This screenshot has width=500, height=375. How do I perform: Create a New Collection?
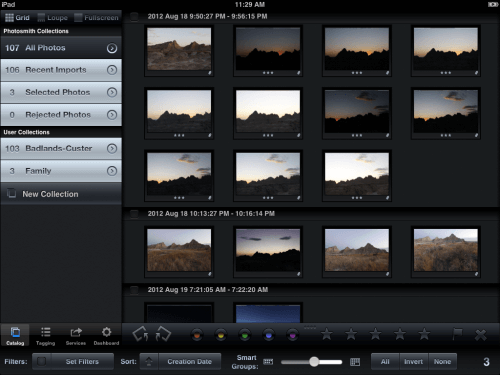pos(61,194)
